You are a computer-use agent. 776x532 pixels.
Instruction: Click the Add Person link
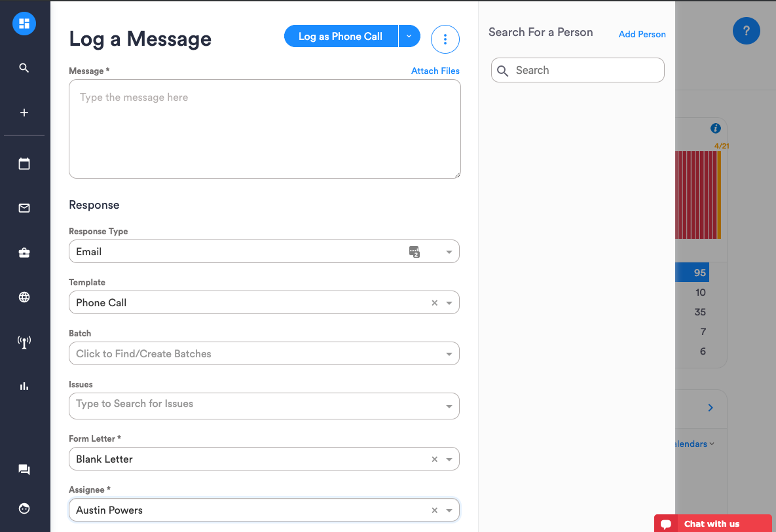click(x=642, y=33)
